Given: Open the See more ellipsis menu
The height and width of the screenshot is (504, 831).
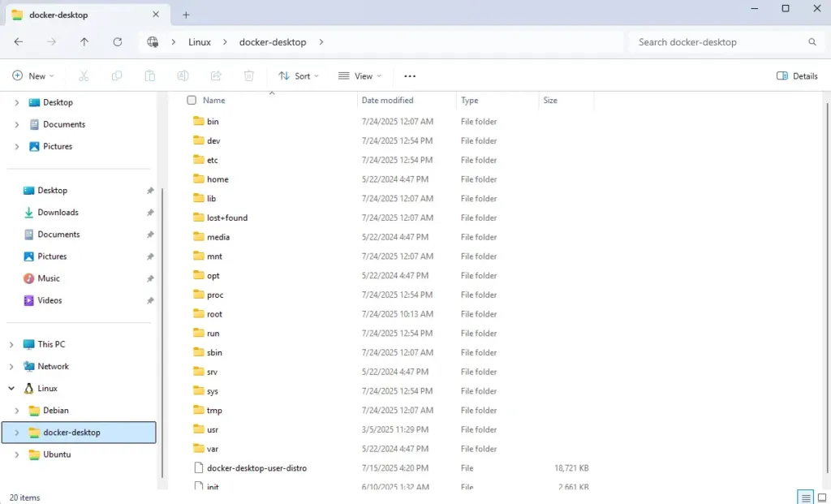Looking at the screenshot, I should [x=410, y=75].
